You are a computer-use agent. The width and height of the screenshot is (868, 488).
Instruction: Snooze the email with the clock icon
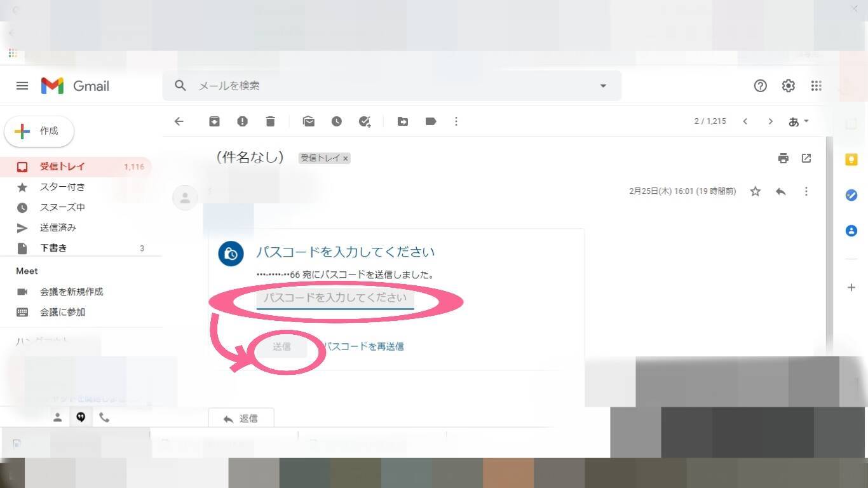pos(337,121)
